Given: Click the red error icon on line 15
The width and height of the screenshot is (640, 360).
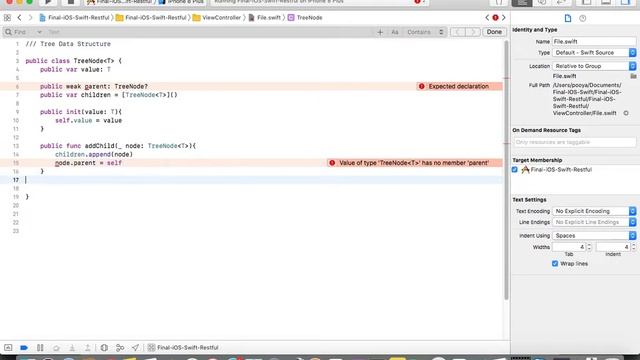Looking at the screenshot, I should click(332, 163).
